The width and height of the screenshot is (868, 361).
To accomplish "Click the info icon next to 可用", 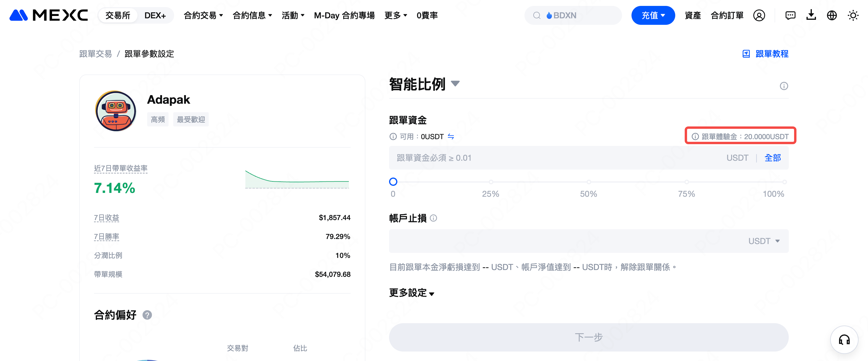I will pyautogui.click(x=393, y=137).
